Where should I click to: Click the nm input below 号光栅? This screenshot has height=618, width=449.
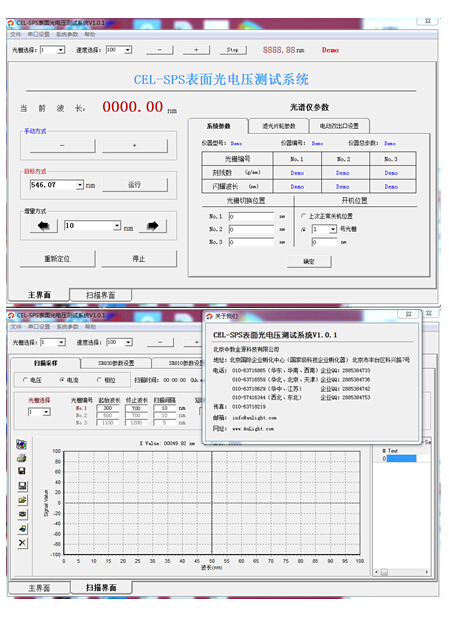[x=324, y=242]
